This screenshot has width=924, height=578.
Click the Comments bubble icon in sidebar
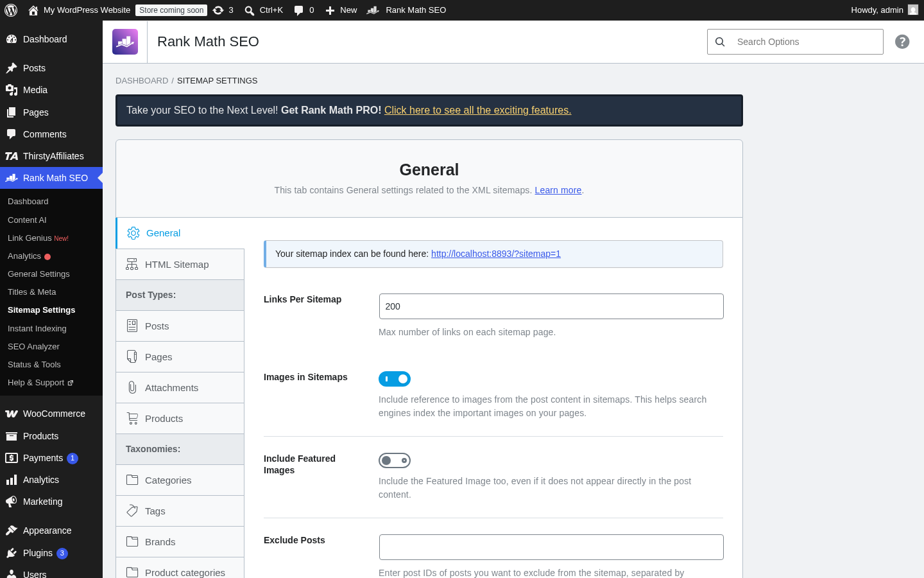tap(12, 134)
